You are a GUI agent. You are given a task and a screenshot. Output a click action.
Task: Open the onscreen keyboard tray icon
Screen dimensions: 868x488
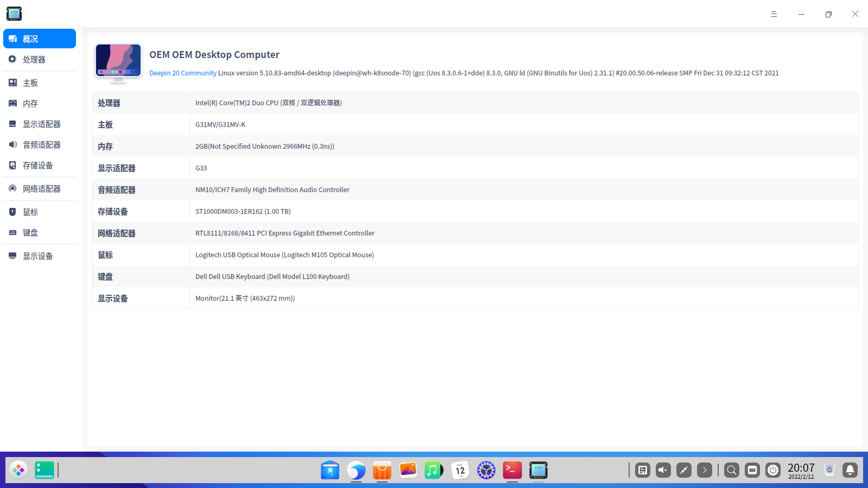click(x=752, y=470)
